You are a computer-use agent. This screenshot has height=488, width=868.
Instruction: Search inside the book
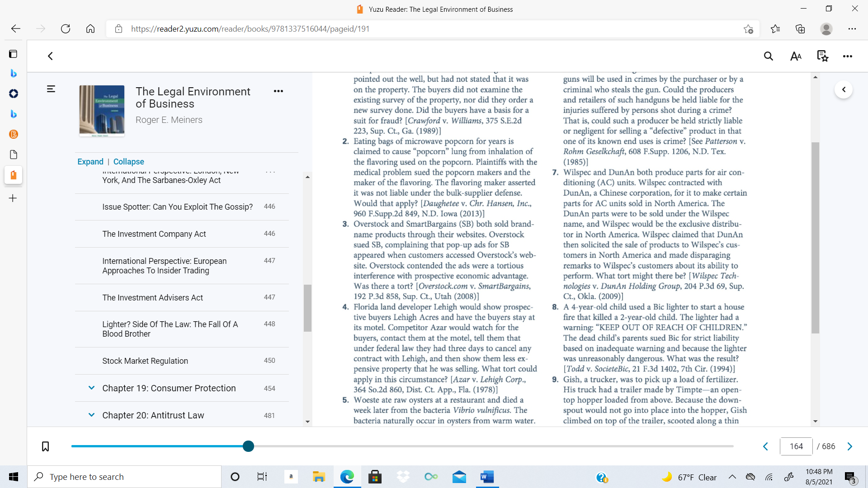pyautogui.click(x=769, y=56)
